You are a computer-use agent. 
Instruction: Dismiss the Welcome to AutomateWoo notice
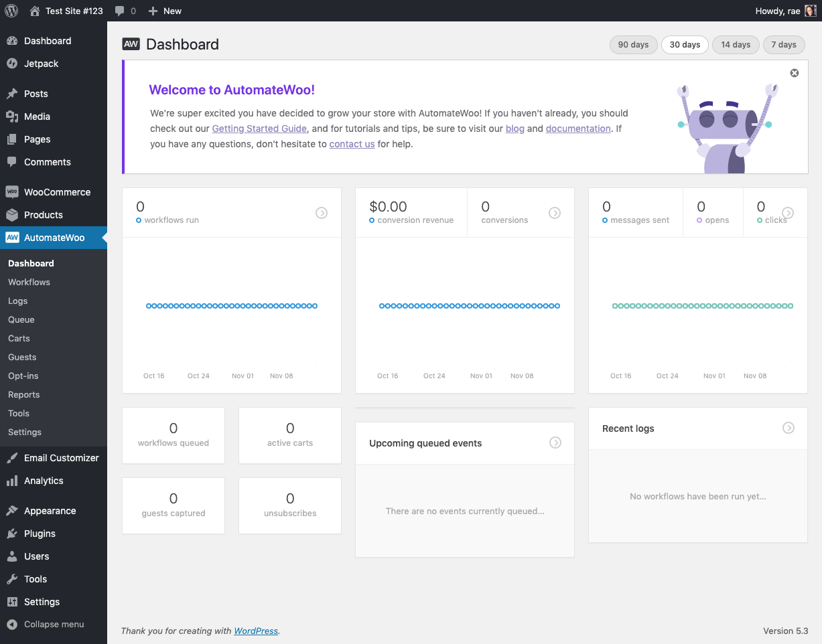pos(795,73)
